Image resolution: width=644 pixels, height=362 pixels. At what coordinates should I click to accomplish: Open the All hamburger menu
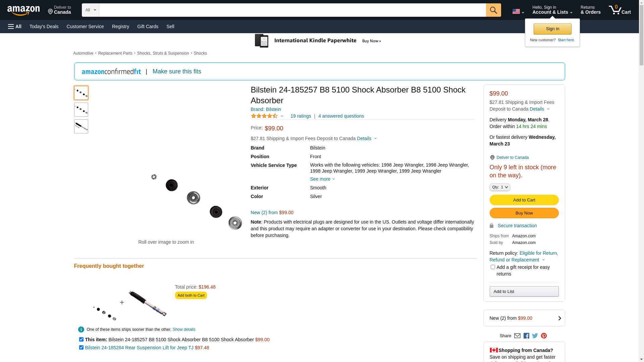click(x=15, y=26)
